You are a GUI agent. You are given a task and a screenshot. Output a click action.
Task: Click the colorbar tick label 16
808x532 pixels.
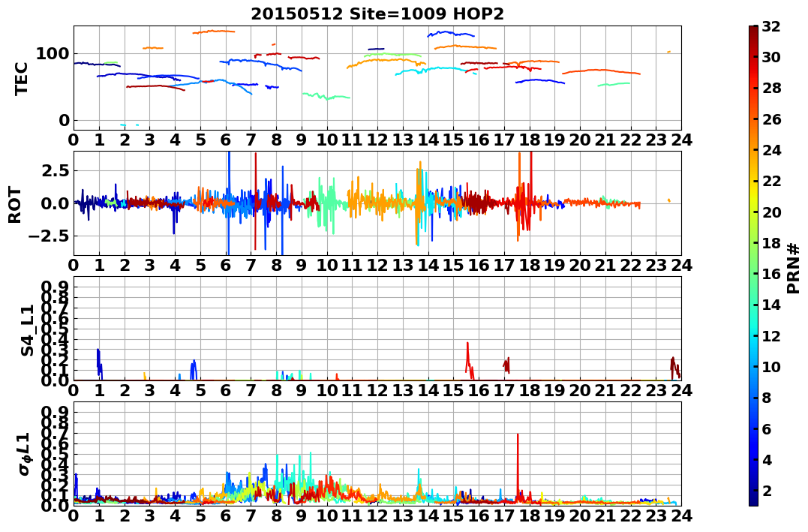tap(771, 274)
